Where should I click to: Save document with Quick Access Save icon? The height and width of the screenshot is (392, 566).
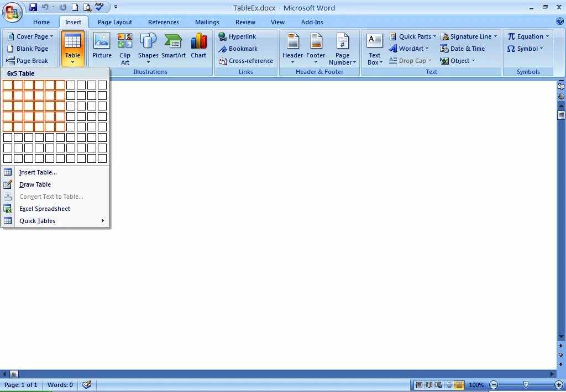[x=33, y=7]
